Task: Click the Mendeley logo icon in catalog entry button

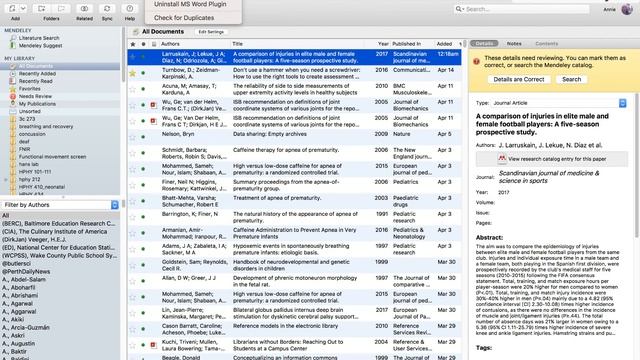Action: 502,158
